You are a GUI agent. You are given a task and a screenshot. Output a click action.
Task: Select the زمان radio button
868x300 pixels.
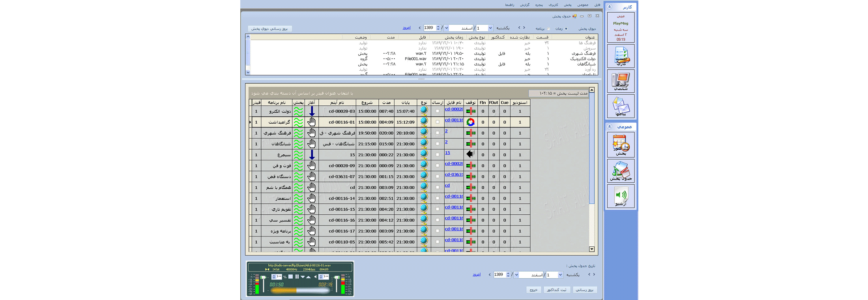point(566,29)
